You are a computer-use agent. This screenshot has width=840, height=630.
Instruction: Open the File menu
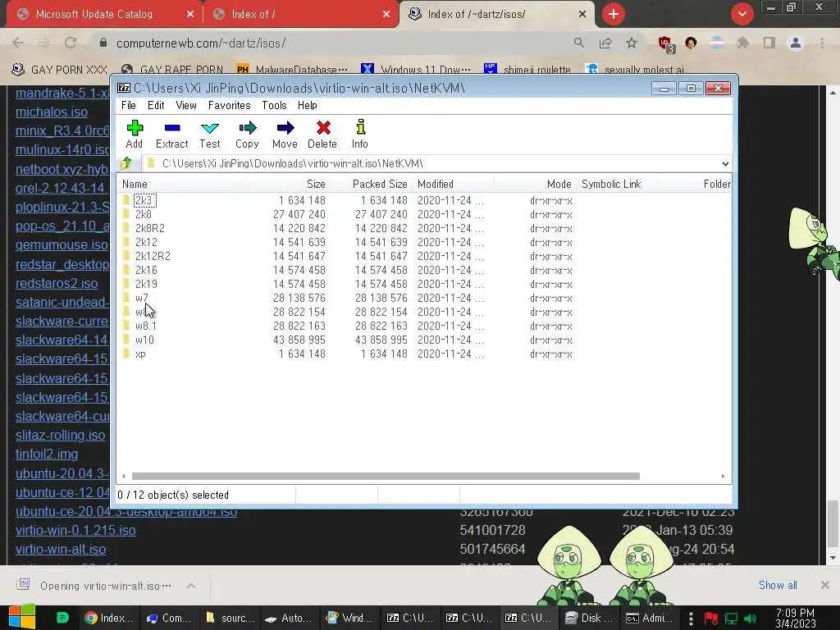click(129, 106)
